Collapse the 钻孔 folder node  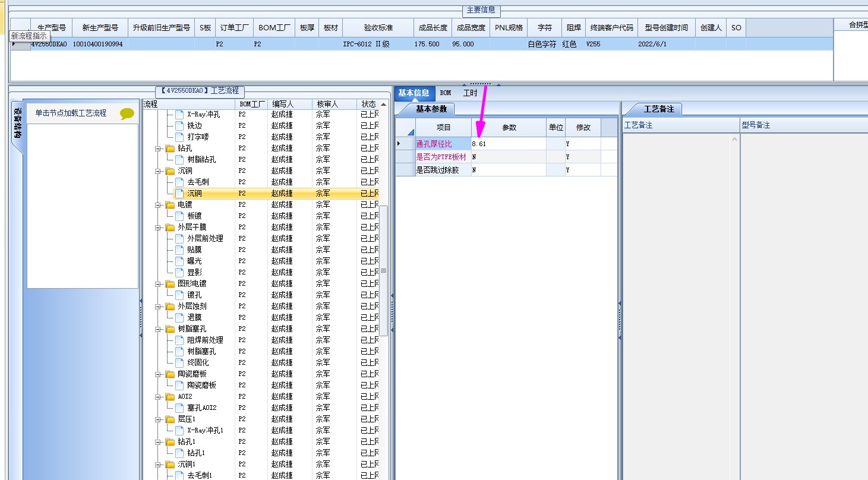[159, 148]
